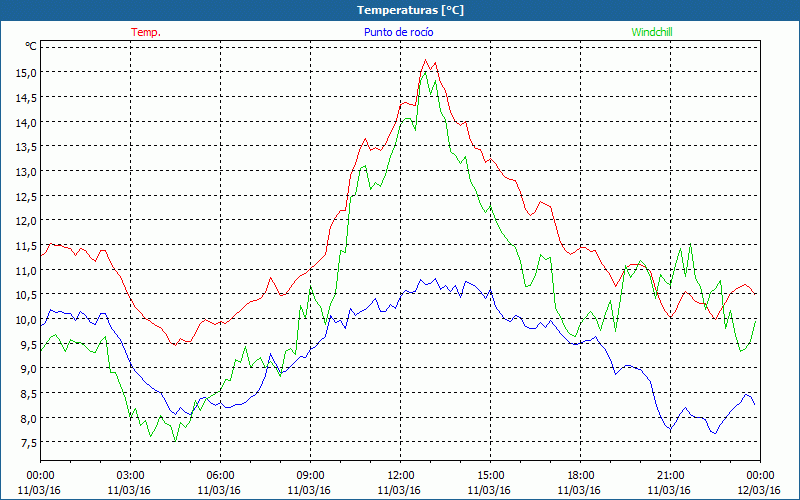800x500 pixels.
Task: Click the 03:00 time axis label
Action: point(131,476)
